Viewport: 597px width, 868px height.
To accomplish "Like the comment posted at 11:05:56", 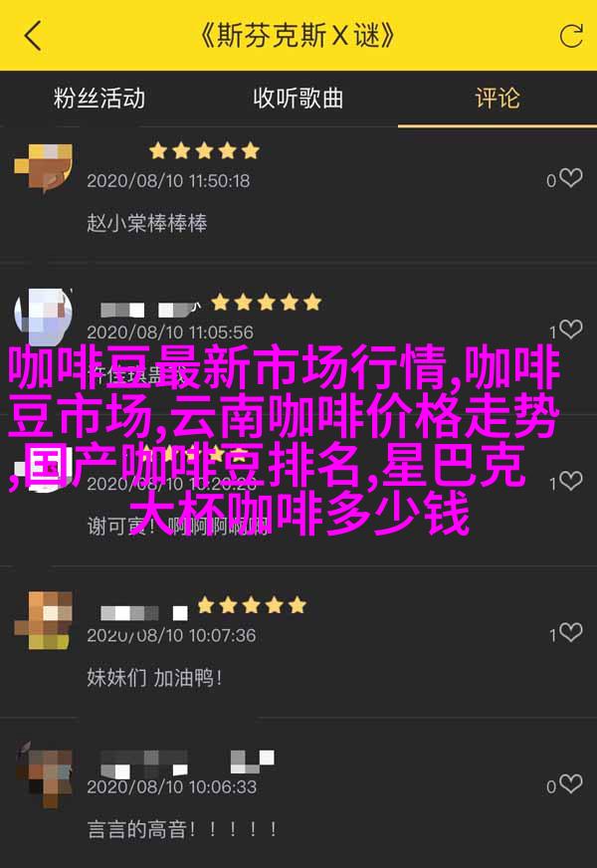I will click(570, 329).
